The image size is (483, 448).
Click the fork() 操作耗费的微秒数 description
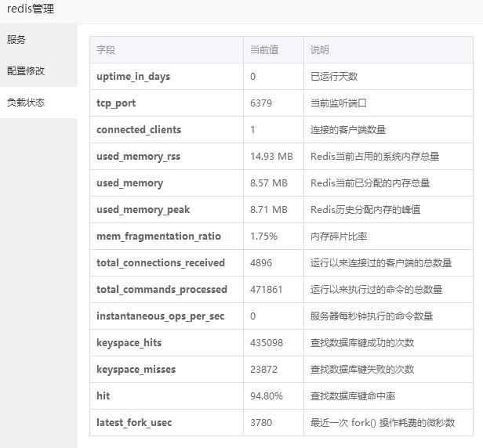(x=403, y=422)
